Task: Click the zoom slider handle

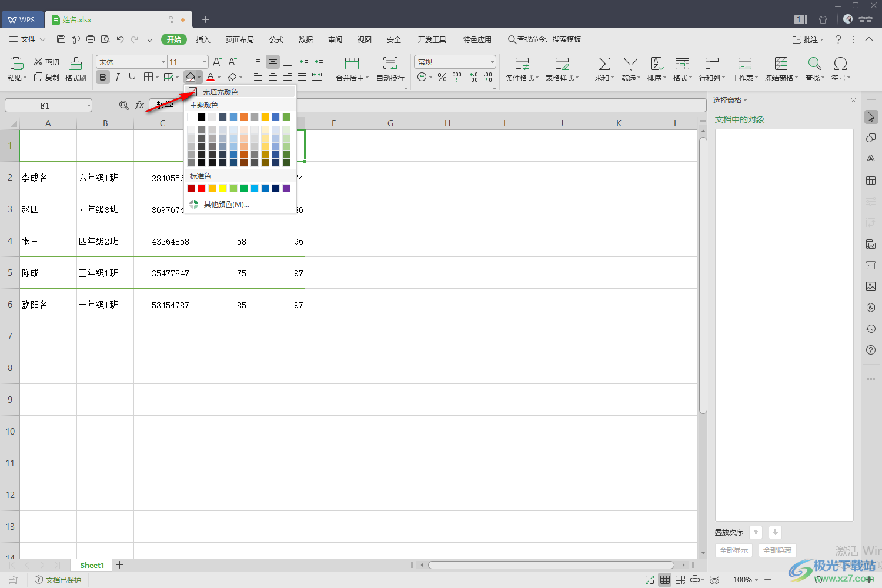Action: (818, 580)
